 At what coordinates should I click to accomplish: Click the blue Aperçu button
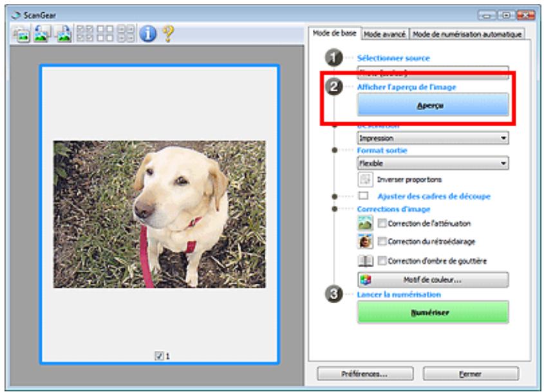[433, 105]
